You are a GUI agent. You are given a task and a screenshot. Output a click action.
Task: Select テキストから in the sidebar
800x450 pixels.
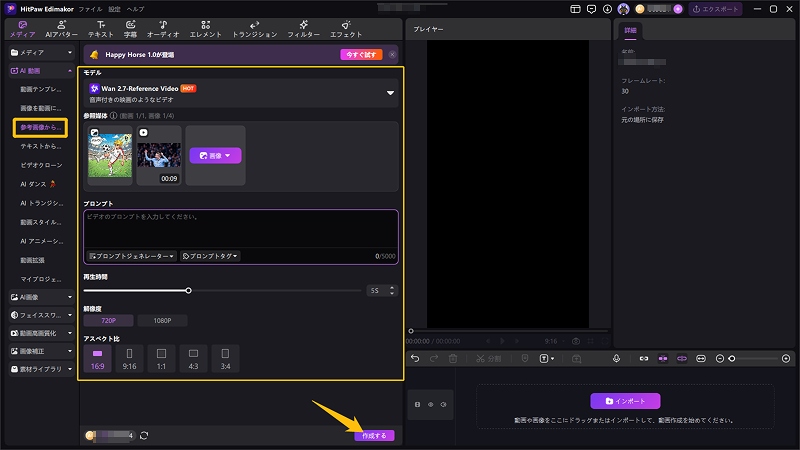point(41,146)
